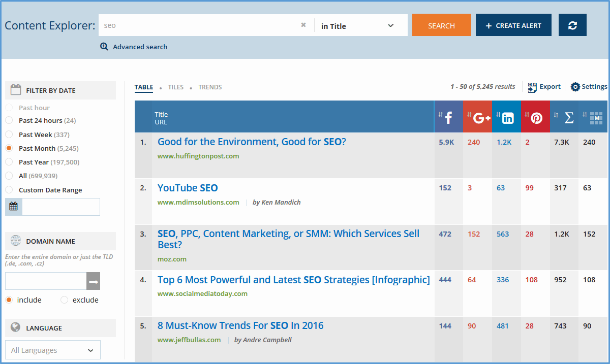Click the domain name input field
The image size is (610, 364).
pos(46,281)
